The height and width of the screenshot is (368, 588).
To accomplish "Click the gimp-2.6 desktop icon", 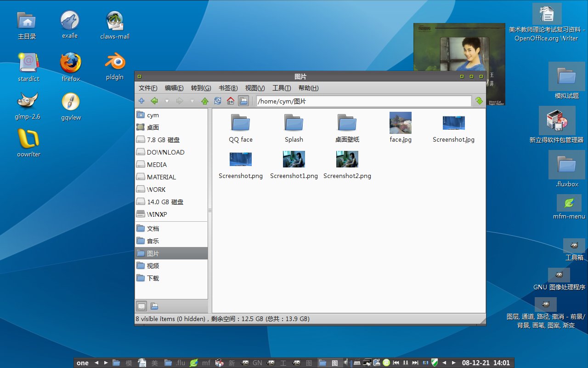I will (x=28, y=106).
